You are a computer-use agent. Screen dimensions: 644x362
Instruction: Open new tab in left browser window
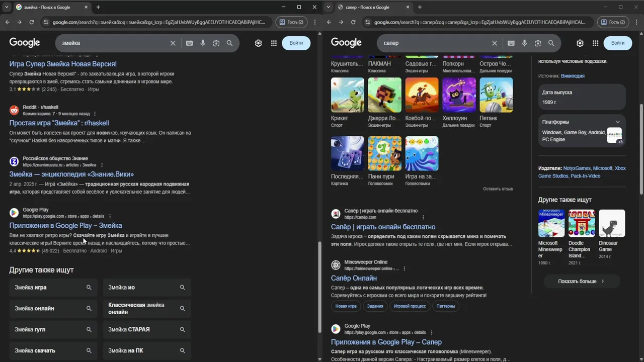pyautogui.click(x=98, y=7)
